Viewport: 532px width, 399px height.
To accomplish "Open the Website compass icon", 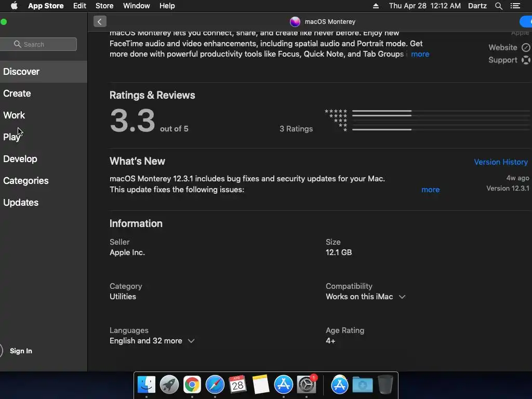I will [526, 47].
